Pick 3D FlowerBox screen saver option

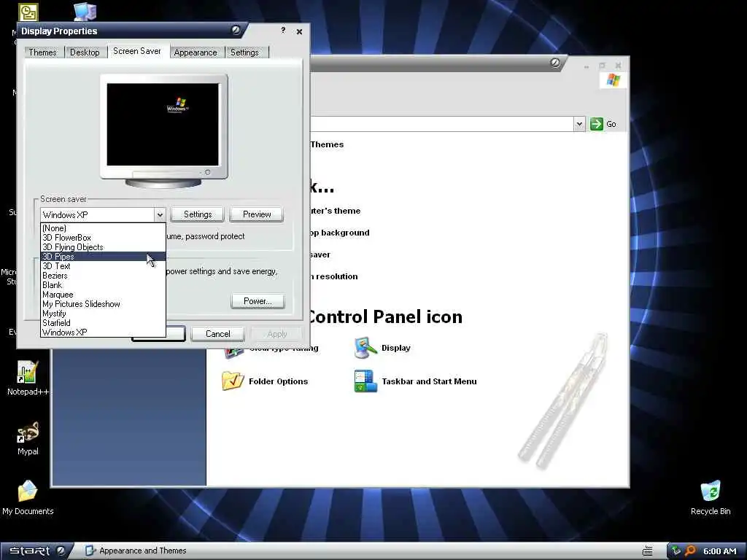[x=103, y=238]
